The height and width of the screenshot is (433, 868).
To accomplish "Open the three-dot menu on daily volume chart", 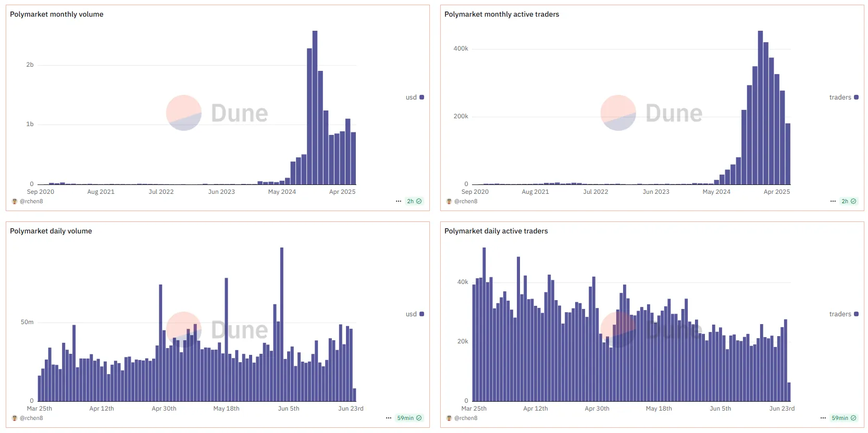I will click(389, 418).
